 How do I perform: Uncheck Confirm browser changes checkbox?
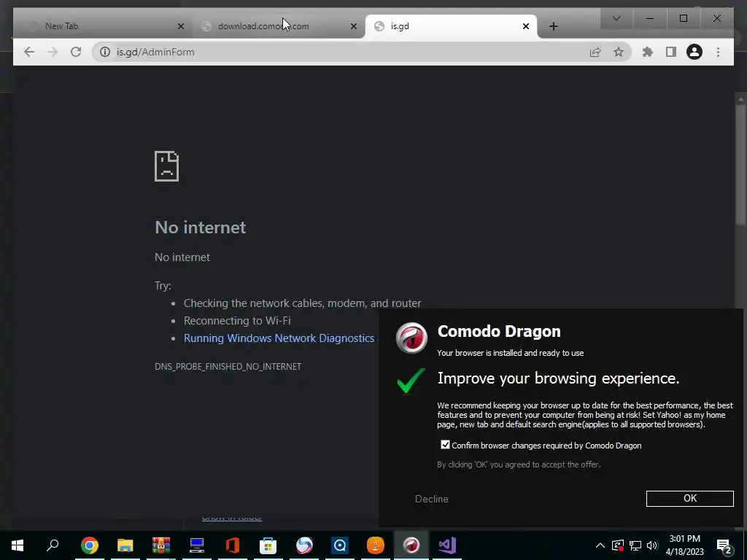pyautogui.click(x=445, y=445)
